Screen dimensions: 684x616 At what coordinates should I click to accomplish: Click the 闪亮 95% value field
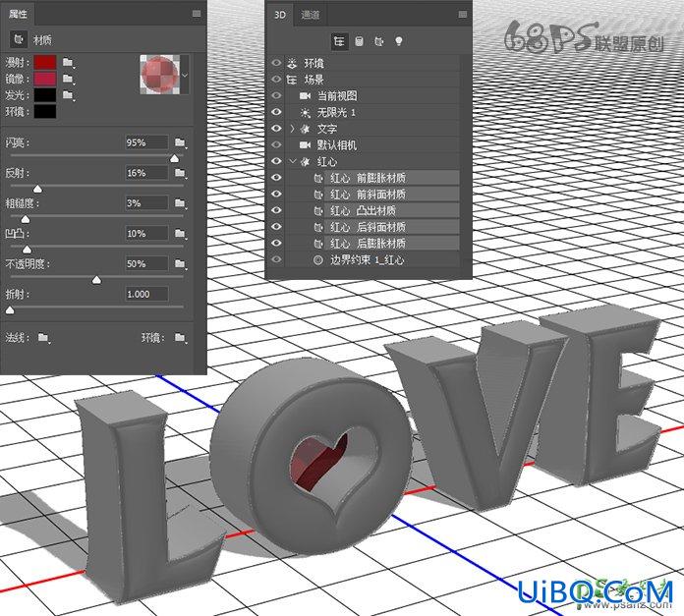[146, 142]
